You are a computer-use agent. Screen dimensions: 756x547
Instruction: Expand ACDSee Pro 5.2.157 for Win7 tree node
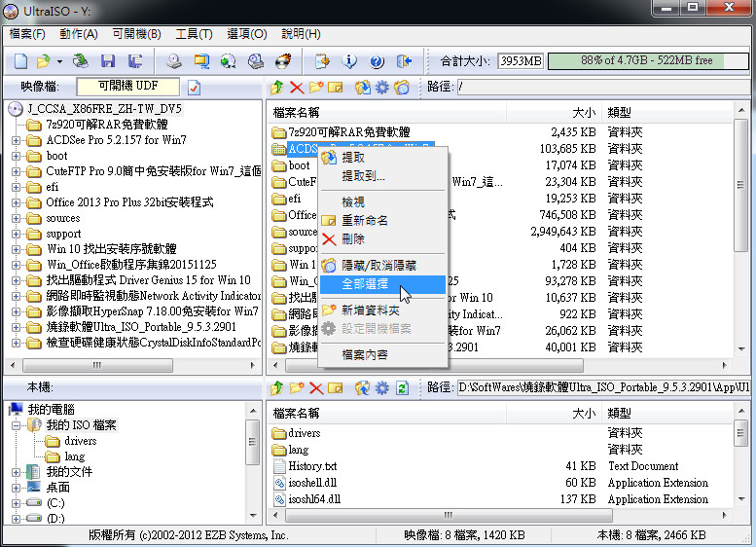click(16, 141)
